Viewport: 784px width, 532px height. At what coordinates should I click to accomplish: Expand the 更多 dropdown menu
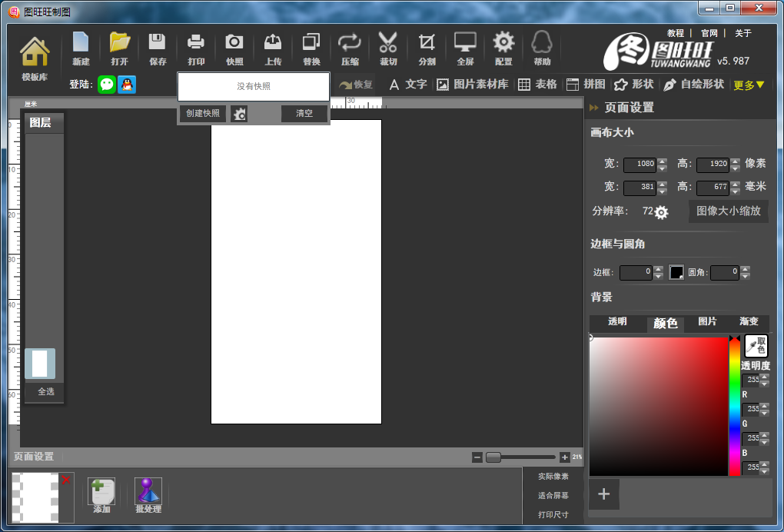coord(749,85)
